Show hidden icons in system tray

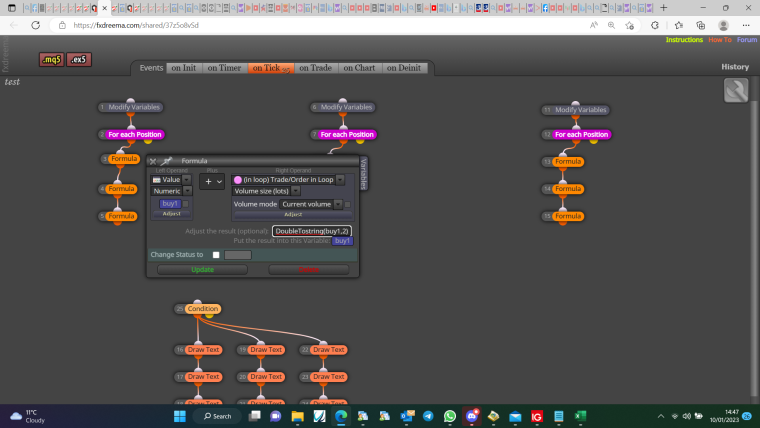click(660, 416)
